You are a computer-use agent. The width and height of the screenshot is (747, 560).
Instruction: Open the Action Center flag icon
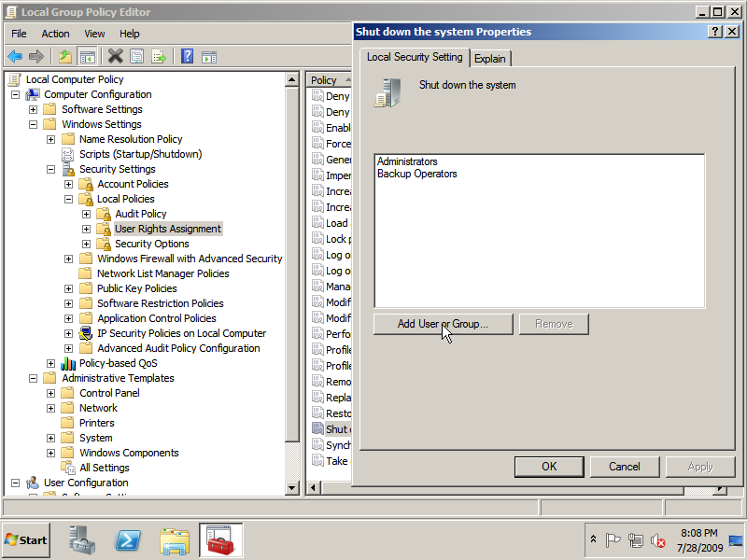pyautogui.click(x=613, y=540)
